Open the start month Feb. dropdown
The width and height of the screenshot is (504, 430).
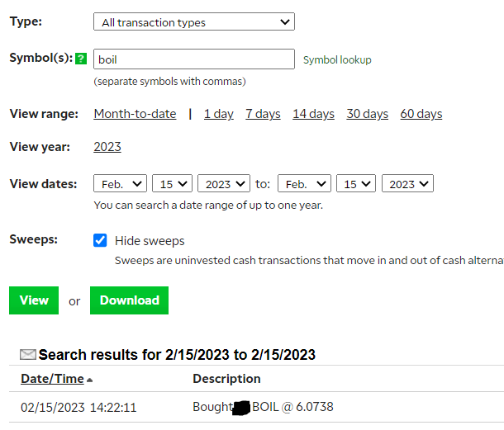tap(120, 184)
